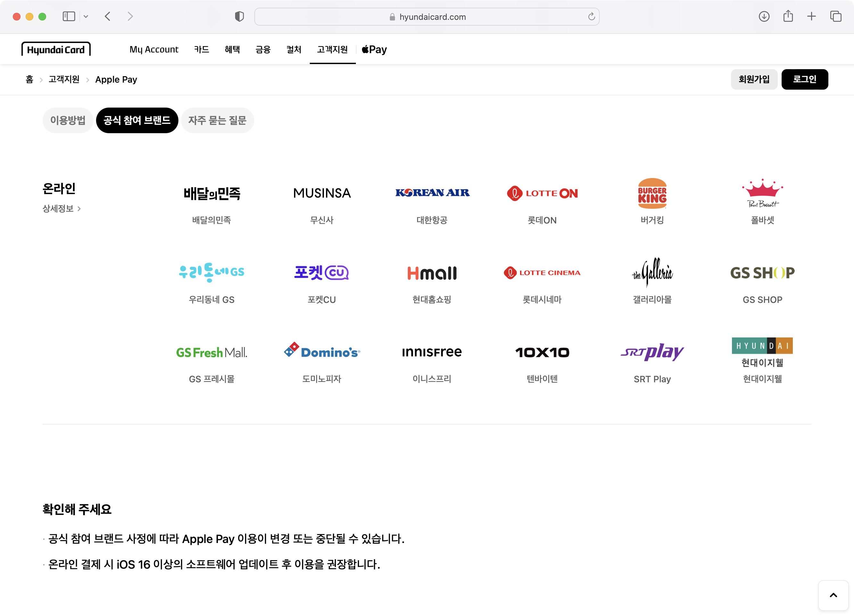Click the 포켓CU logo
This screenshot has width=854, height=616.
coord(322,272)
